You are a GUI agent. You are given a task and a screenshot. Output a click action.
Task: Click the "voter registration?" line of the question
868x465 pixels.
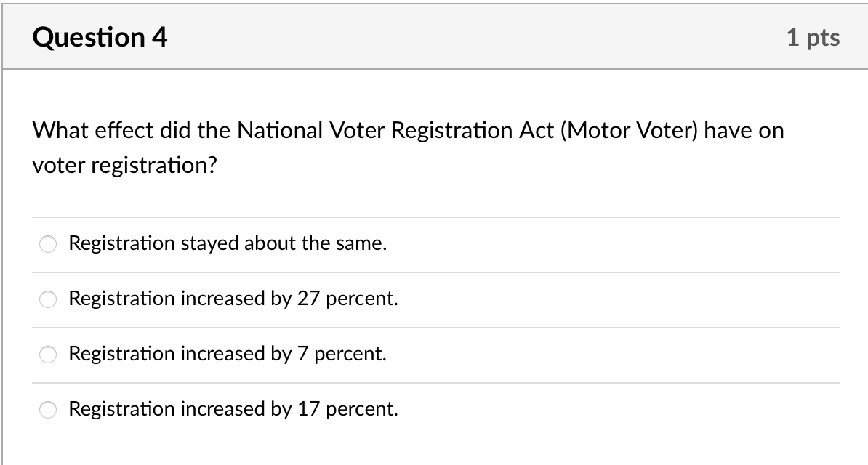pos(125,166)
